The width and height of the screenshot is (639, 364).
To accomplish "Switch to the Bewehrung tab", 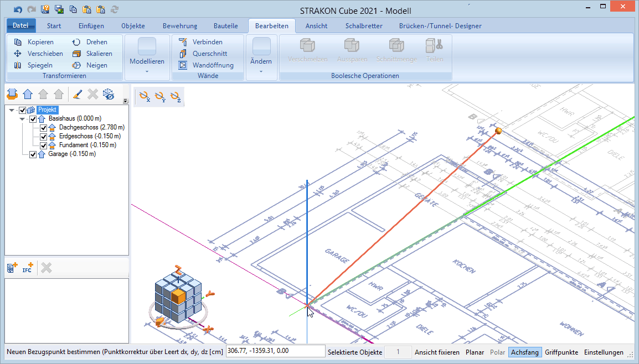I will tap(180, 25).
